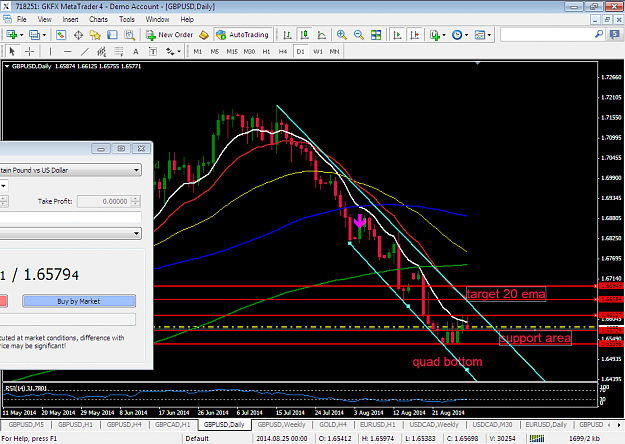This screenshot has height=444, width=625.
Task: Click Buy by Market button
Action: tap(79, 301)
